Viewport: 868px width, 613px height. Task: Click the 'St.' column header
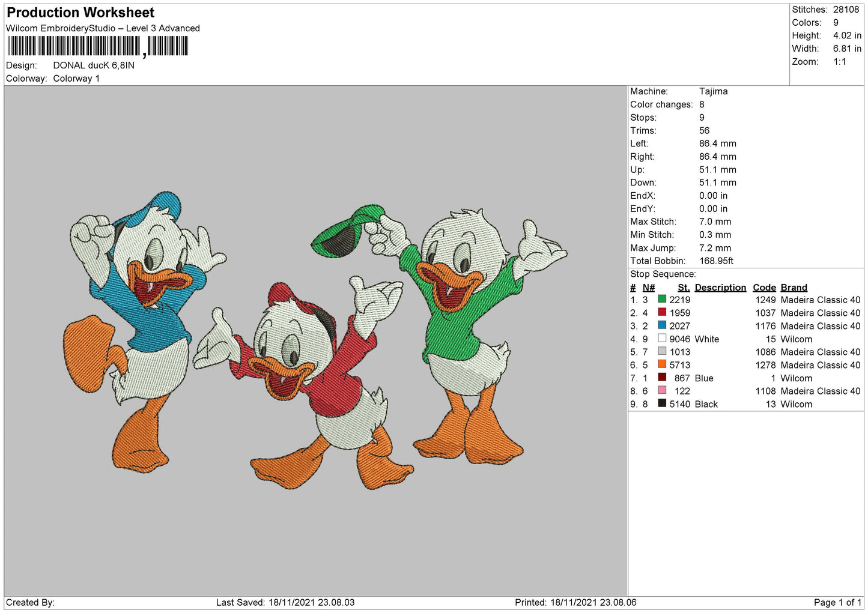684,288
